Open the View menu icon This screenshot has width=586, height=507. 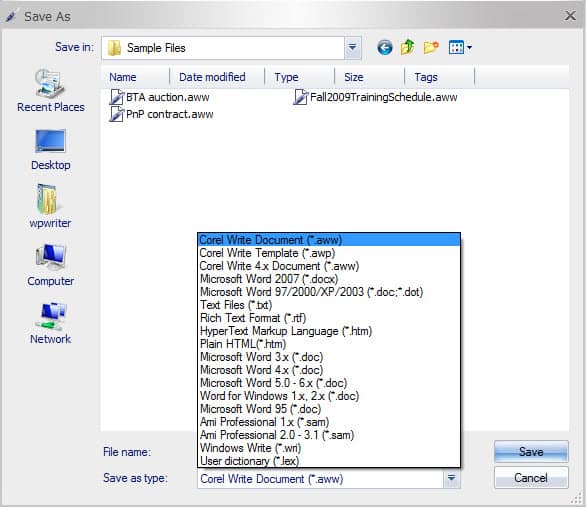coord(460,47)
